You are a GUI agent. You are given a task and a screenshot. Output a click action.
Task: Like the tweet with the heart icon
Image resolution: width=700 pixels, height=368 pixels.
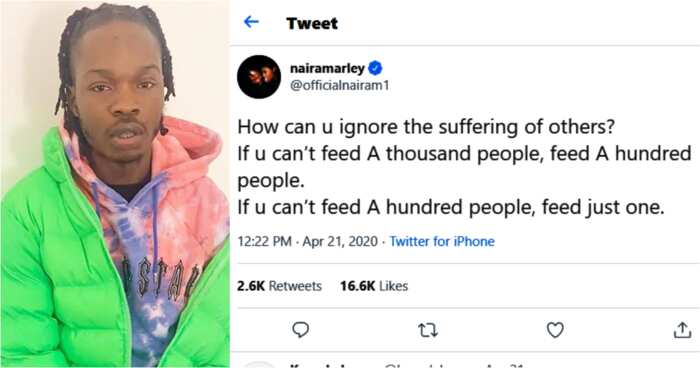pos(555,330)
